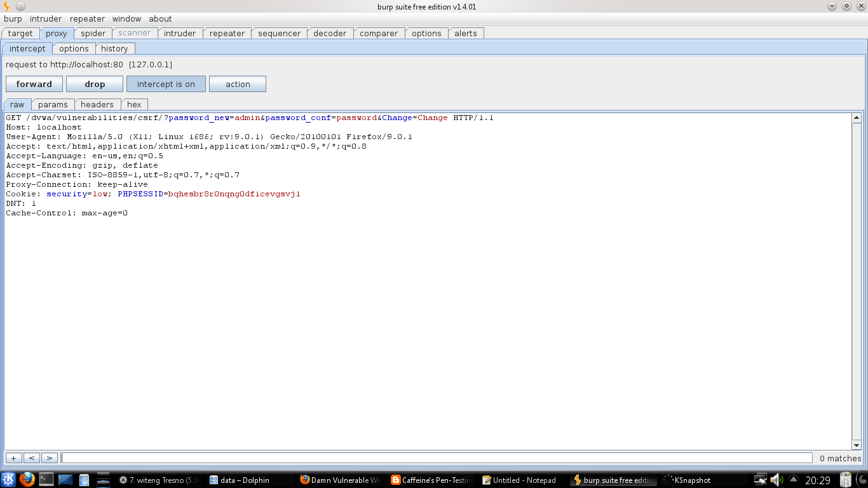Image resolution: width=868 pixels, height=488 pixels.
Task: Open the file manager panel icon
Action: tap(85, 480)
